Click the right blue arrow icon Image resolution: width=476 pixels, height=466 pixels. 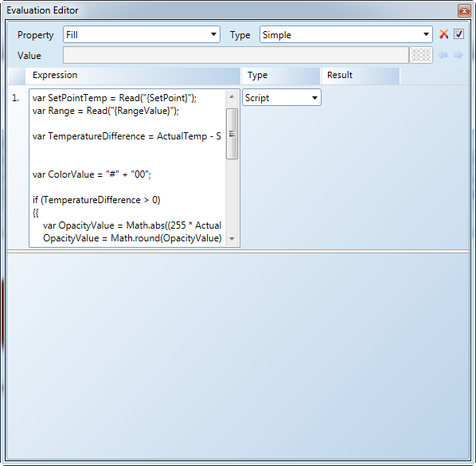pos(458,55)
